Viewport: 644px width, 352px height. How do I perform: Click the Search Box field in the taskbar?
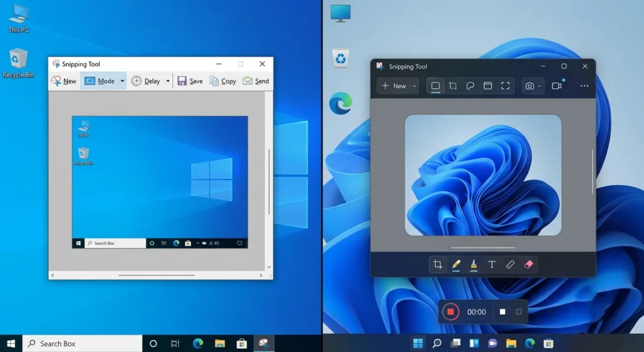click(82, 343)
